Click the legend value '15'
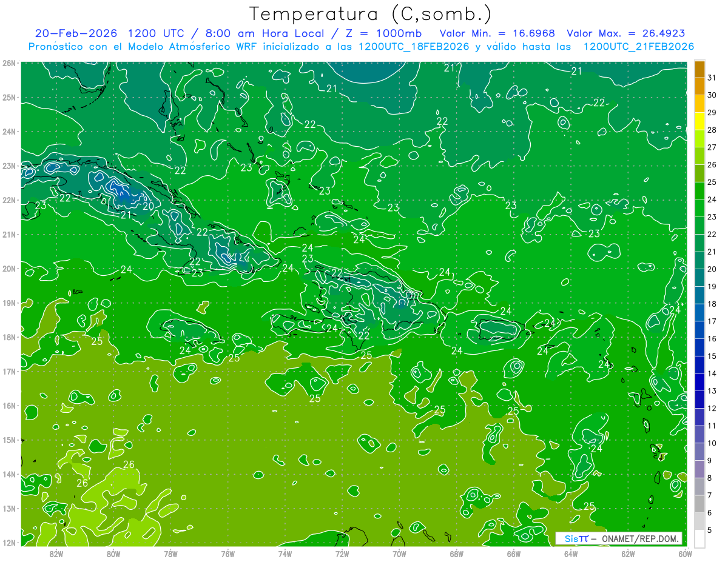 point(712,356)
